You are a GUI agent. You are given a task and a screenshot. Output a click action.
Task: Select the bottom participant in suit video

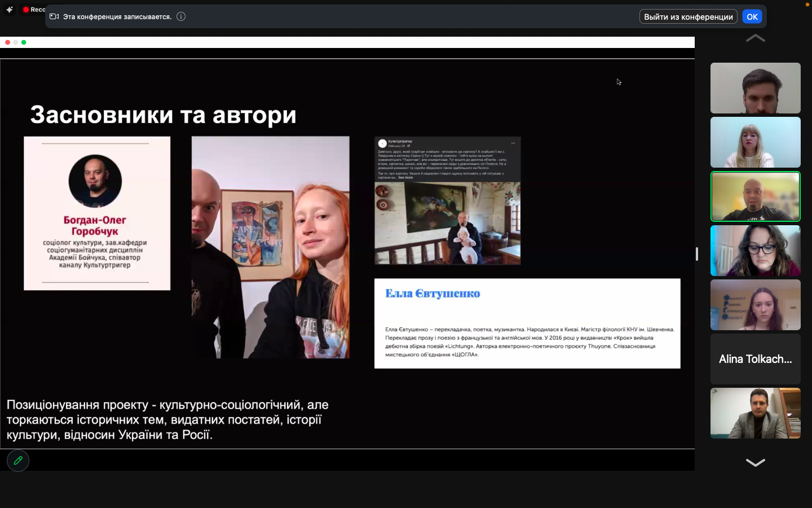pyautogui.click(x=755, y=413)
